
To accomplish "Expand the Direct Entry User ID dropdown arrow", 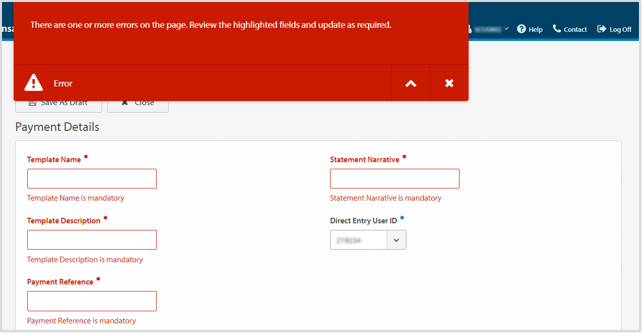I will [396, 240].
